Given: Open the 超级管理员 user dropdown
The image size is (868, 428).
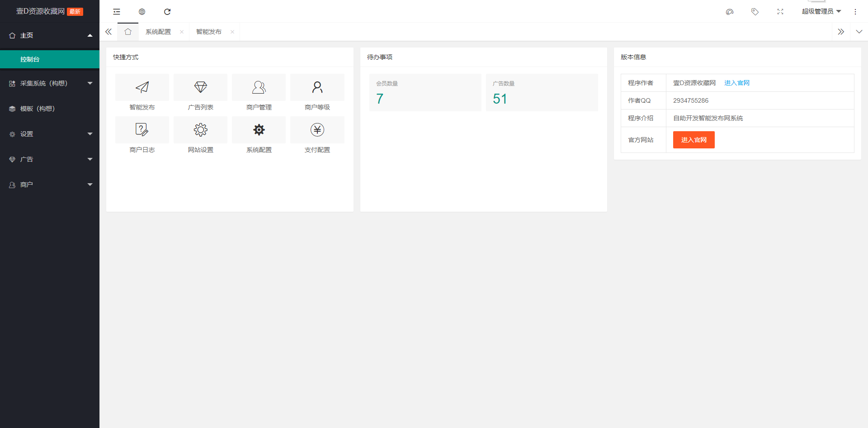Looking at the screenshot, I should pos(821,12).
